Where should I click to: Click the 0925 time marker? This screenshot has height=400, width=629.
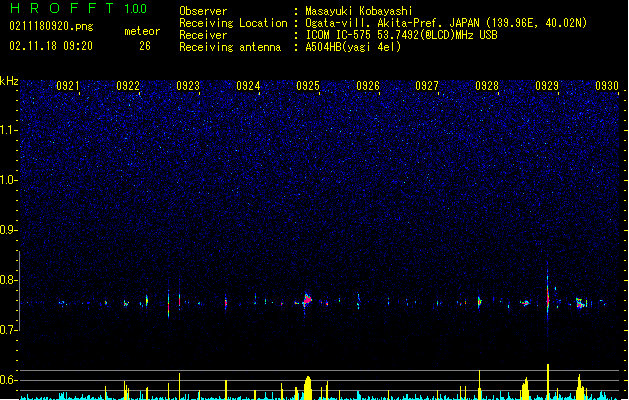308,86
